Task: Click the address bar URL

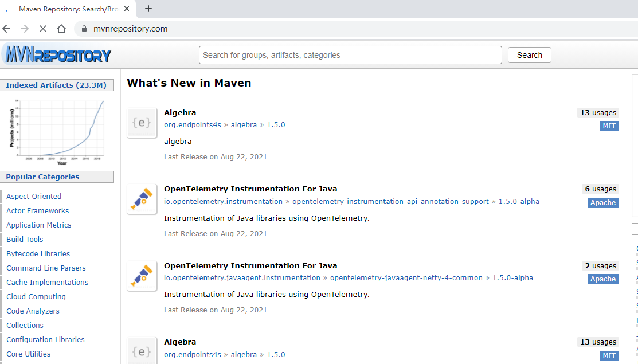Action: (131, 29)
